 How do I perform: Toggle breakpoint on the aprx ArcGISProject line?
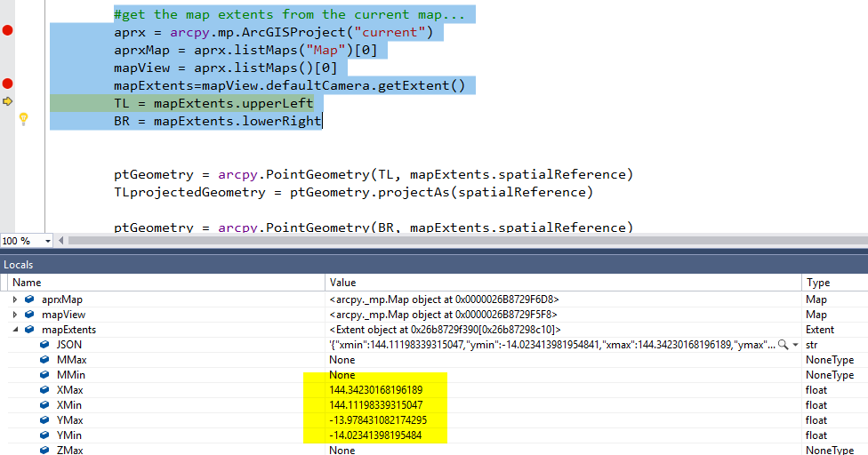click(x=7, y=30)
